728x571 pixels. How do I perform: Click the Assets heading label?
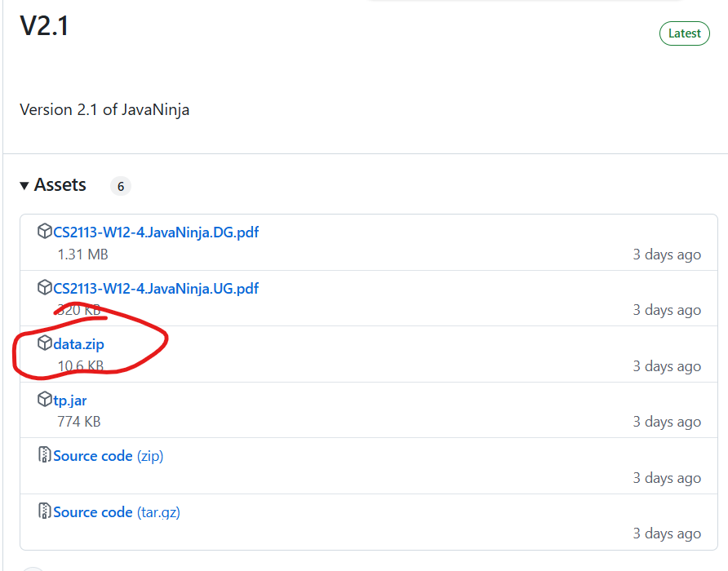pos(60,185)
